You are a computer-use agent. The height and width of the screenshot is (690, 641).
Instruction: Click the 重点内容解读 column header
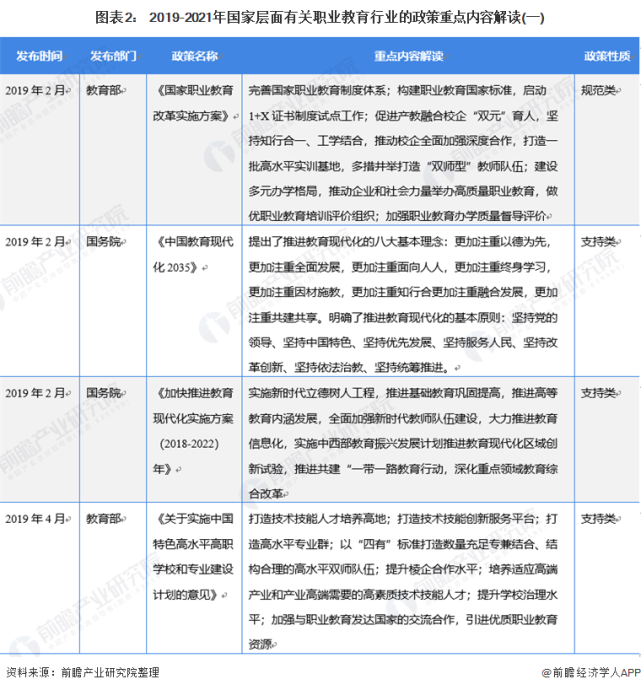(408, 56)
